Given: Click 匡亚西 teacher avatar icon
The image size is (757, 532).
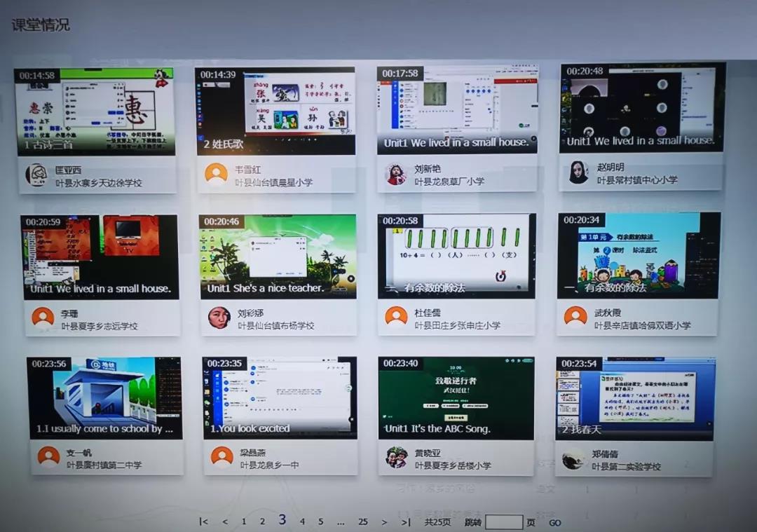Looking at the screenshot, I should click(36, 175).
